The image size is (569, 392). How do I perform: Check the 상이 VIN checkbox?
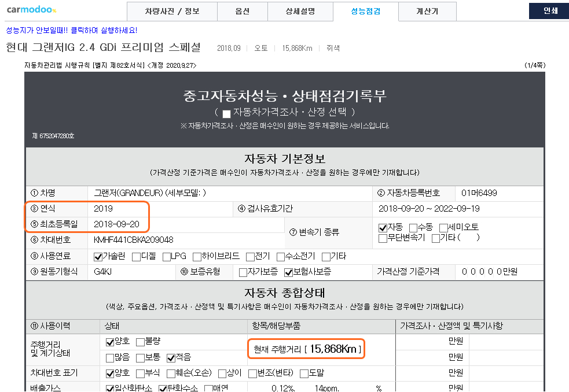click(222, 373)
